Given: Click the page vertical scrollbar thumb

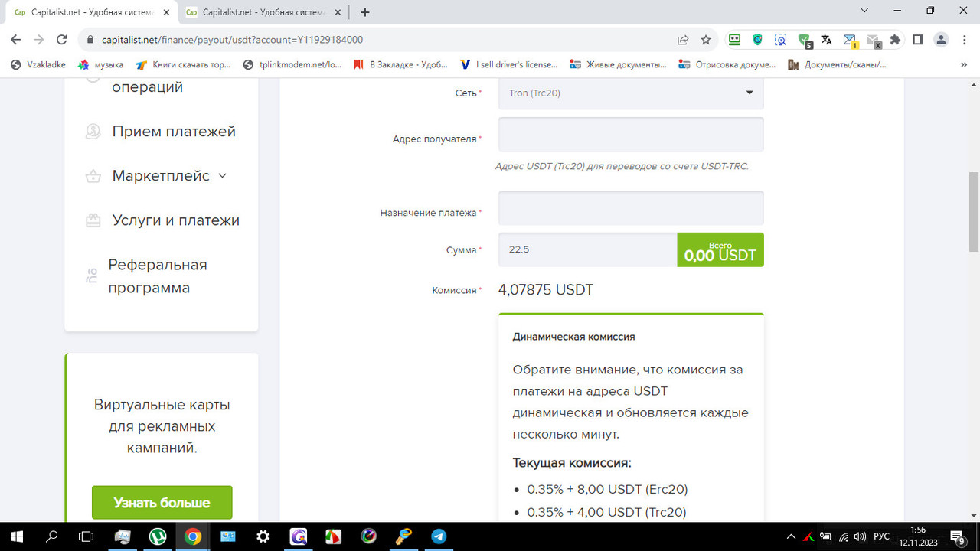Looking at the screenshot, I should click(974, 212).
